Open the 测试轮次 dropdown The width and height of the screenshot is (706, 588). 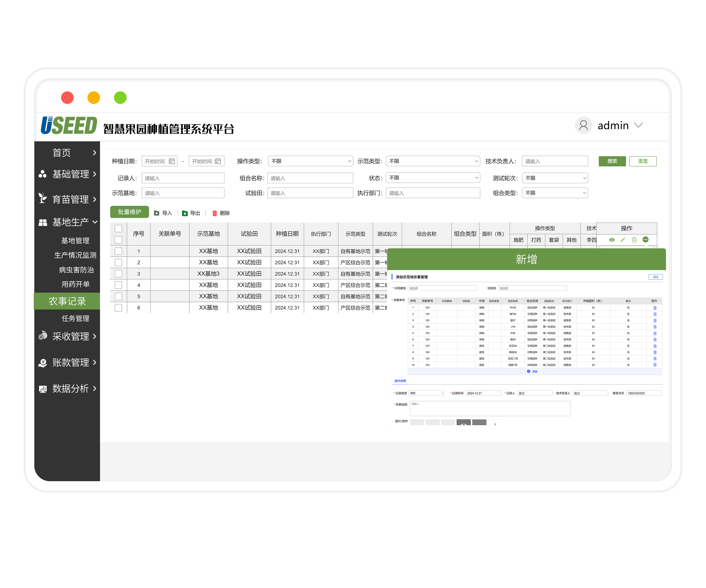[x=555, y=178]
